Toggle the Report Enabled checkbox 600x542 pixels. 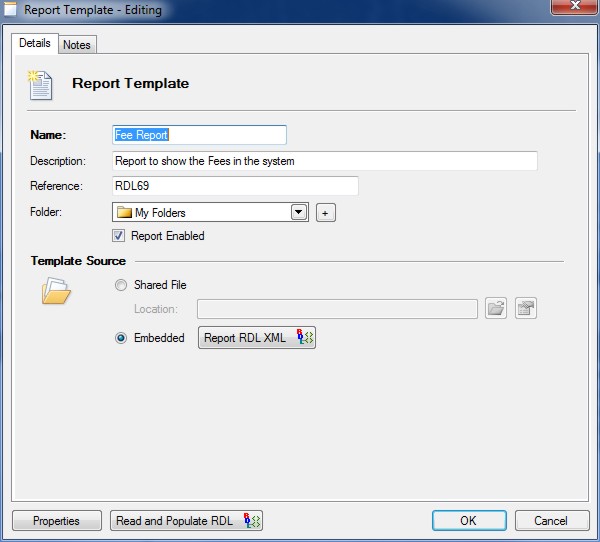click(x=119, y=236)
